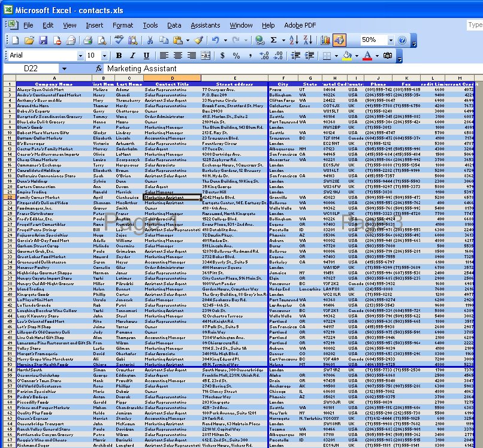Open a file with the folder icon
The image size is (483, 448).
click(x=29, y=40)
